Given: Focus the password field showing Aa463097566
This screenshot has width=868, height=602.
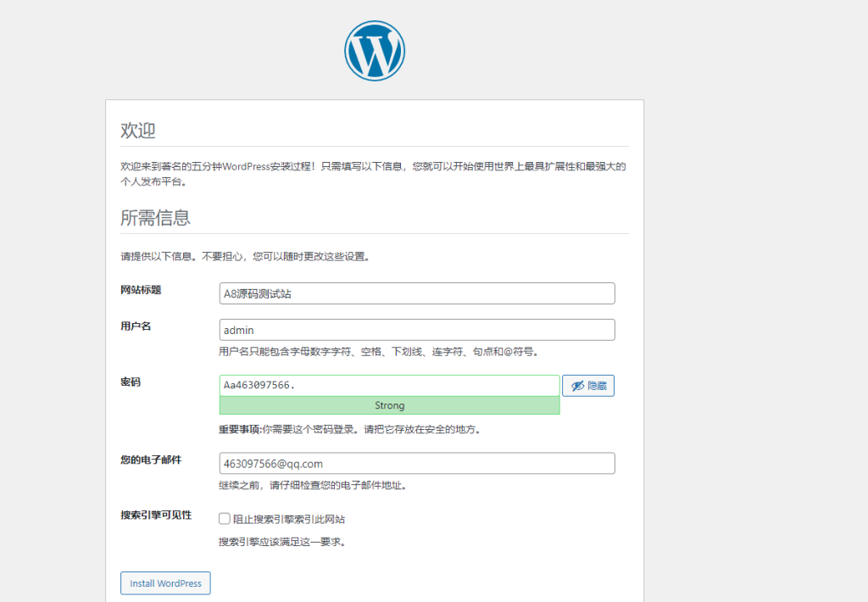Looking at the screenshot, I should (388, 384).
